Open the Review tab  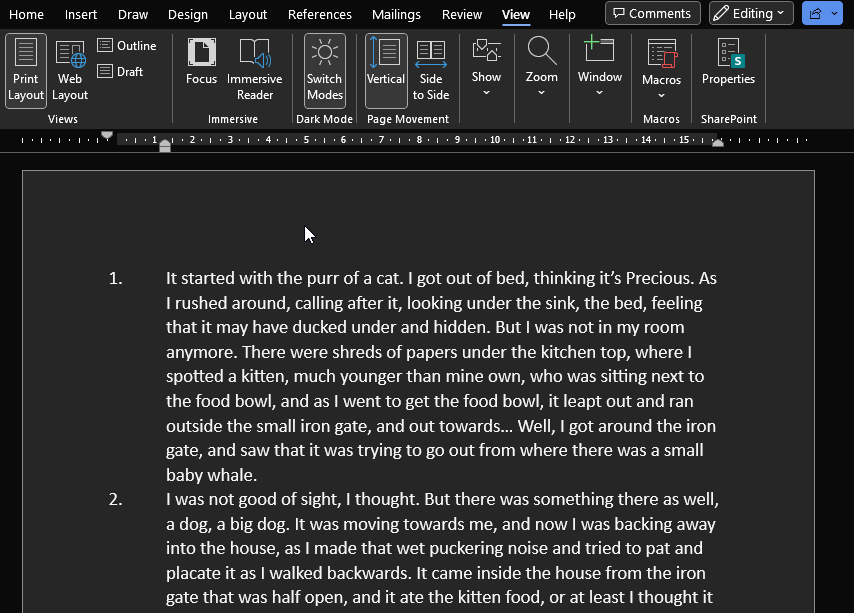462,14
